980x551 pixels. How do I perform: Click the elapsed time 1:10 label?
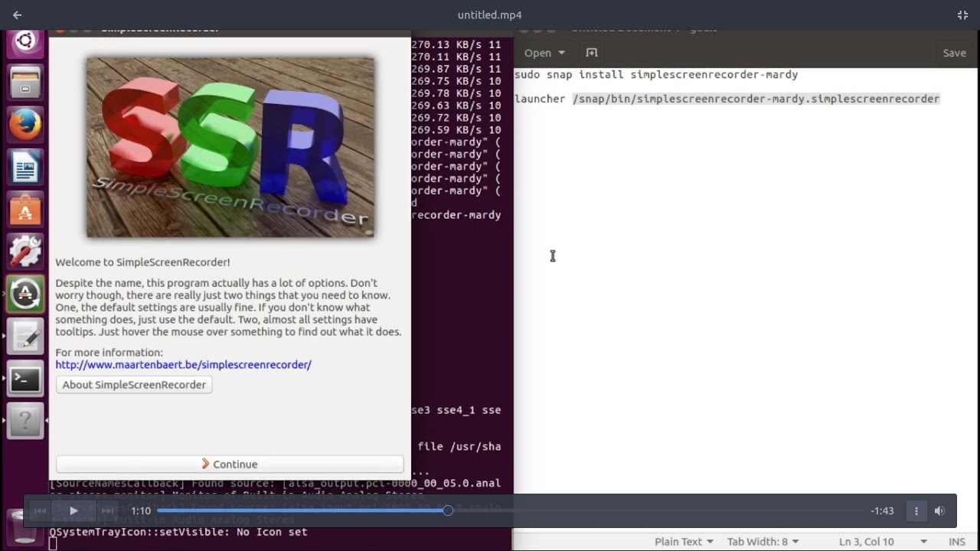141,510
